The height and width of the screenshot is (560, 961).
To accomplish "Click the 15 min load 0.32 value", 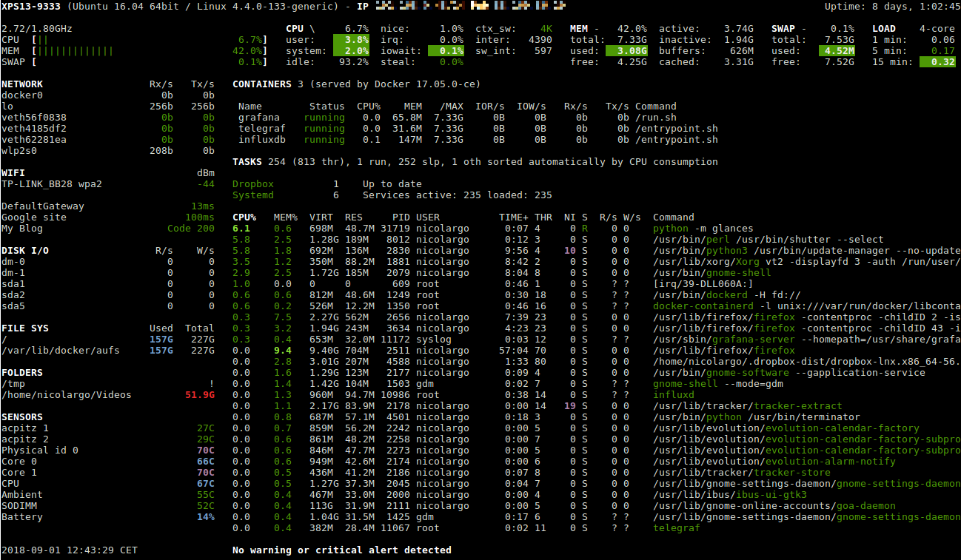I will click(937, 62).
